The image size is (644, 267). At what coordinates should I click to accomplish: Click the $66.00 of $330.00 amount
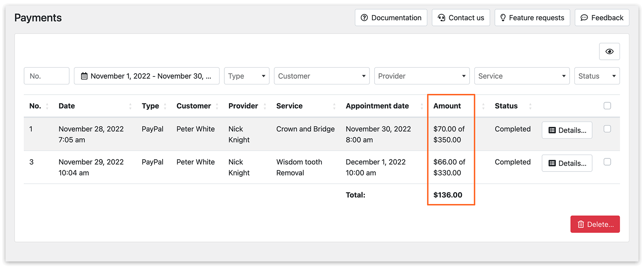(449, 167)
